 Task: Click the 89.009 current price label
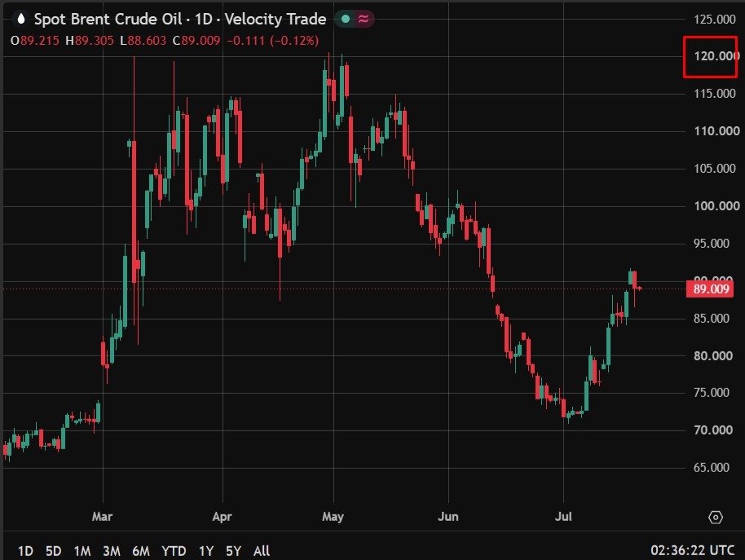(710, 289)
